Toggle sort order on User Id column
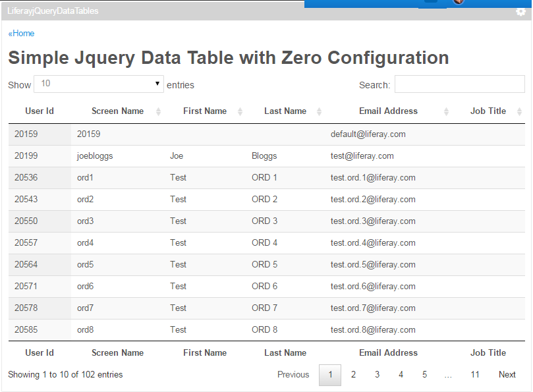Viewport: 533px width, 392px height. tap(40, 111)
